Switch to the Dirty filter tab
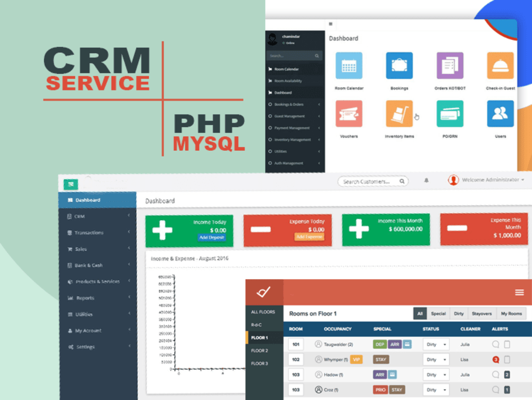 click(x=459, y=313)
